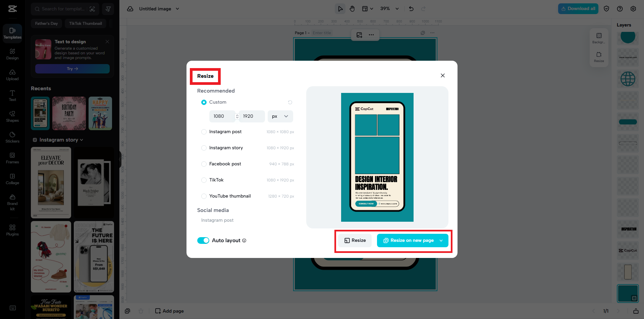Screen dimensions: 644x319
Task: Click the redo arrow icon
Action: click(x=423, y=9)
